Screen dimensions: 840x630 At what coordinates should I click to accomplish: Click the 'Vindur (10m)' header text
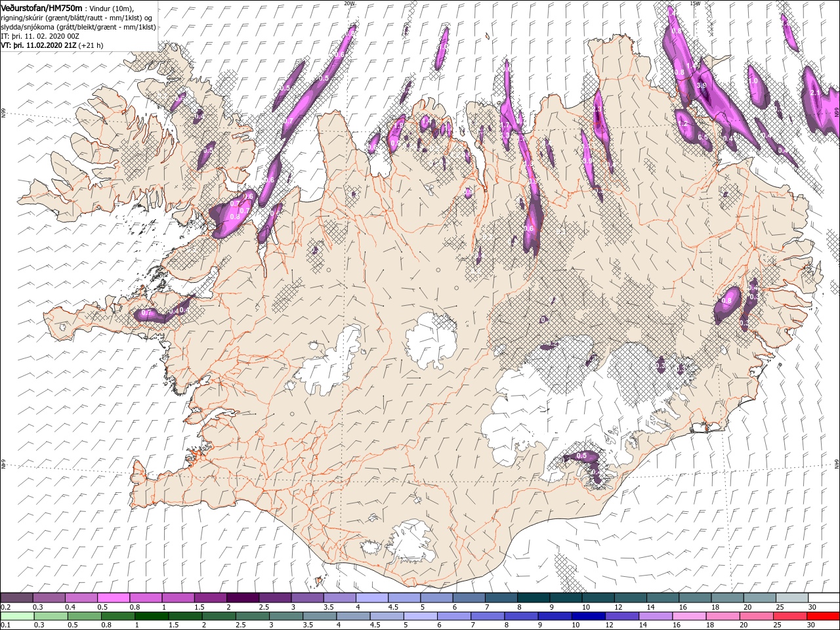coord(112,9)
